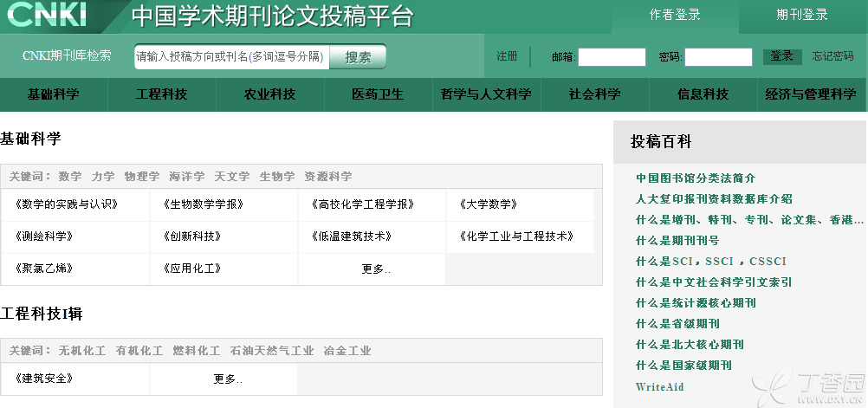Open 什么是SCI,SSCI,CSSCI article
The height and width of the screenshot is (408, 868).
711,262
